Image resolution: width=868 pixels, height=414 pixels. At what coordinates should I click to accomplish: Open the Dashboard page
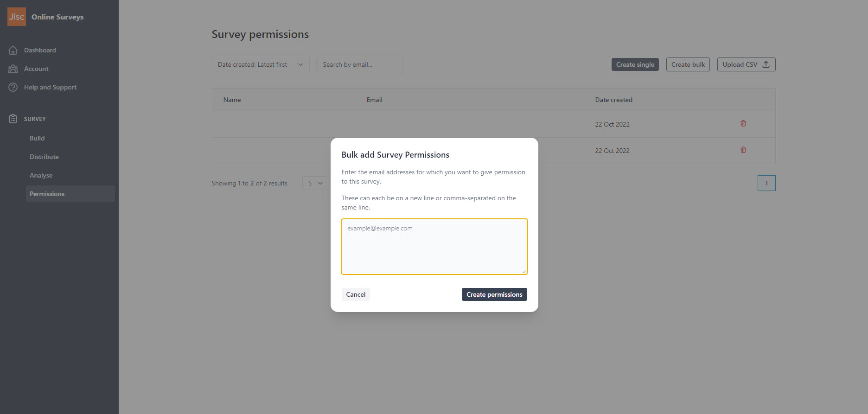[x=40, y=50]
